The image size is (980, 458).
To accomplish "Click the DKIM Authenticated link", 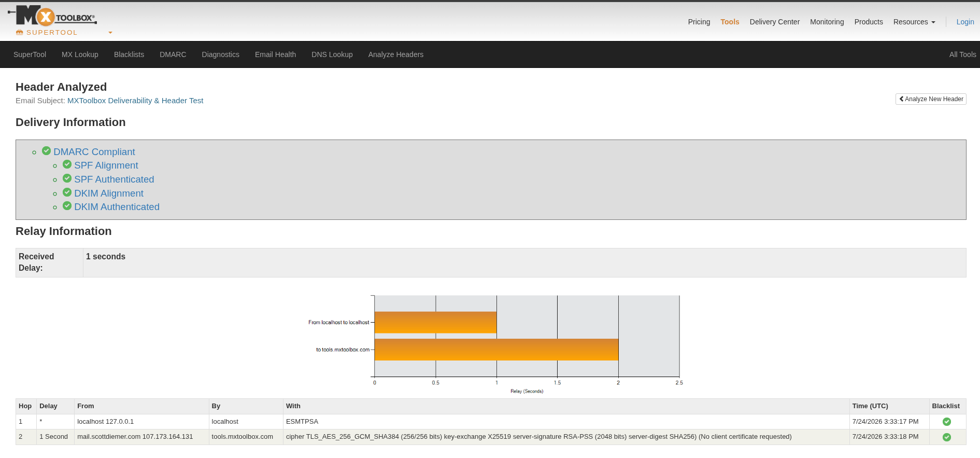I will pos(117,207).
